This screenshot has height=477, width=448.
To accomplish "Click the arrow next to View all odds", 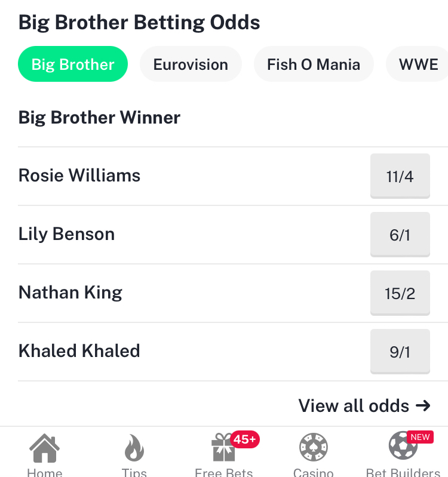I will pos(423,405).
